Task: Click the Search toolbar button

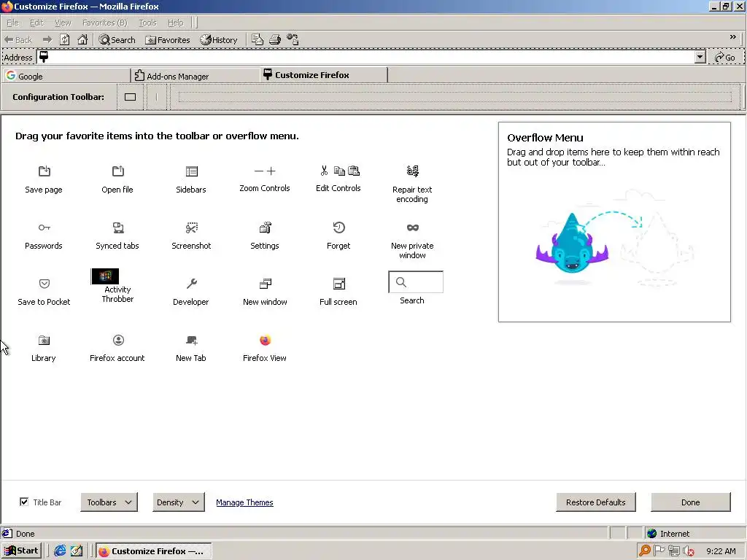Action: (x=117, y=40)
